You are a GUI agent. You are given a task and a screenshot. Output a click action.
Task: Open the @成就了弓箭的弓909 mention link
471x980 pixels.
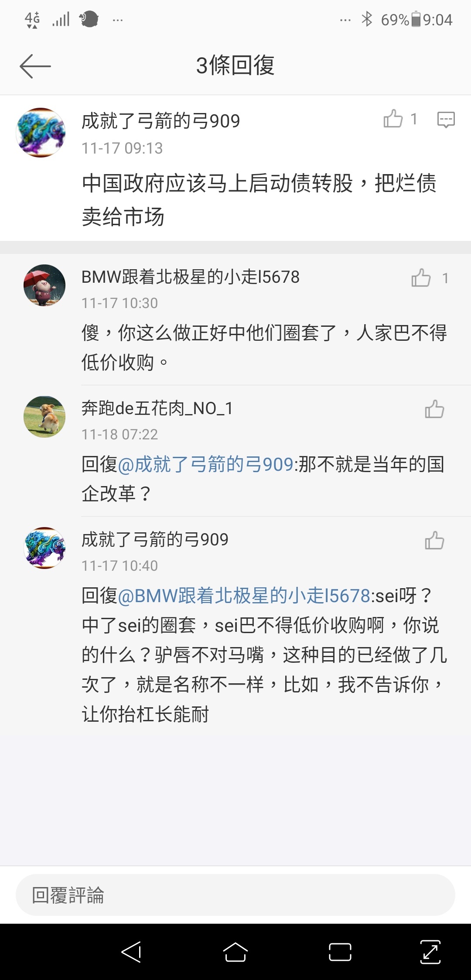coord(205,464)
